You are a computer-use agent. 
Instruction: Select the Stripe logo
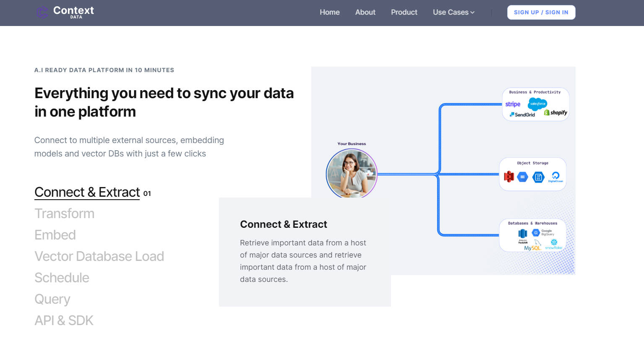(513, 104)
